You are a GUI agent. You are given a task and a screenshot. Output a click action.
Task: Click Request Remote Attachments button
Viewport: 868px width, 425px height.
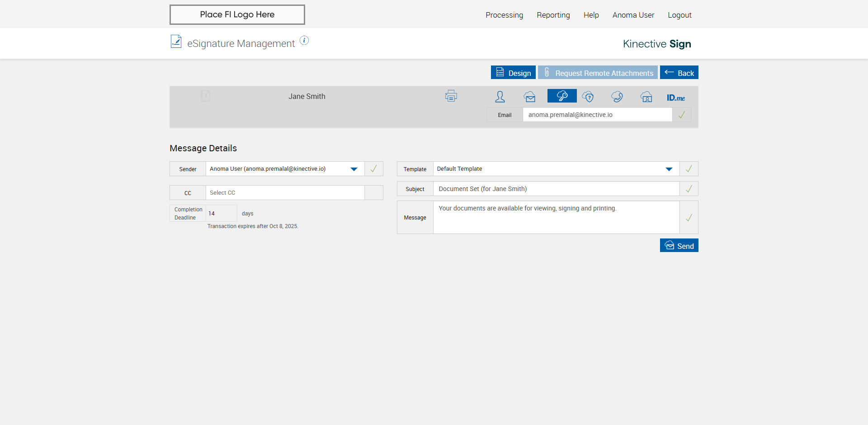[598, 72]
